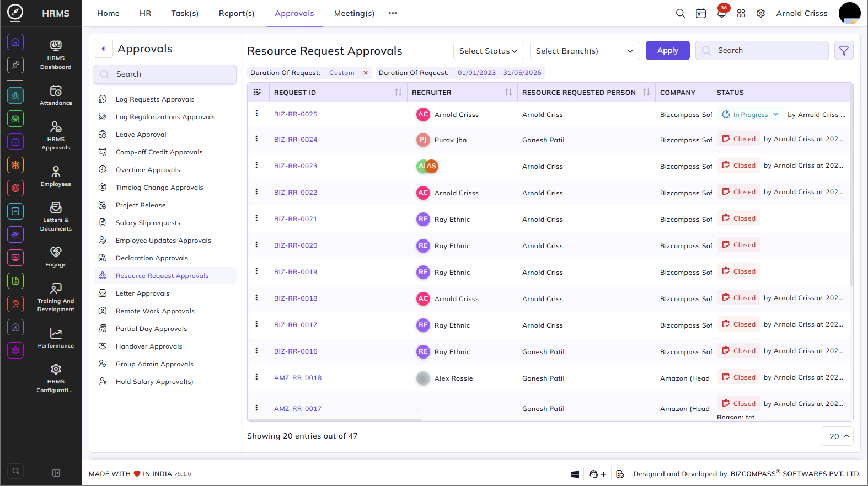Click the back arrow beside Approvals
The height and width of the screenshot is (486, 868).
tap(103, 49)
